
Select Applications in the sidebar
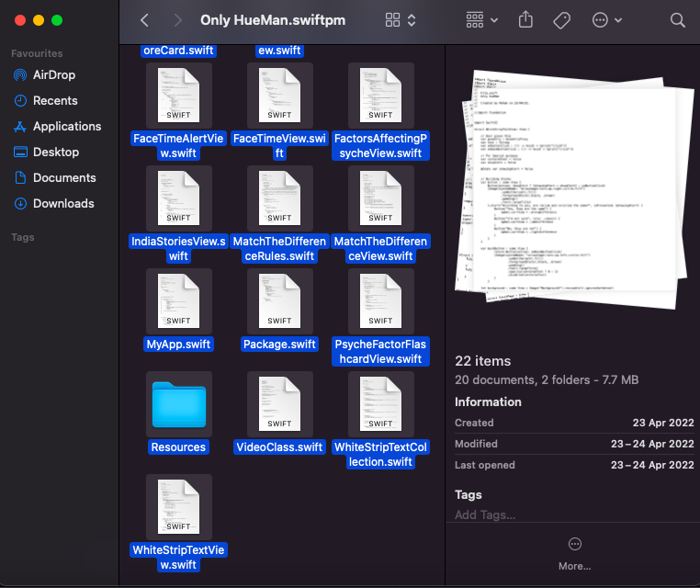pyautogui.click(x=67, y=126)
